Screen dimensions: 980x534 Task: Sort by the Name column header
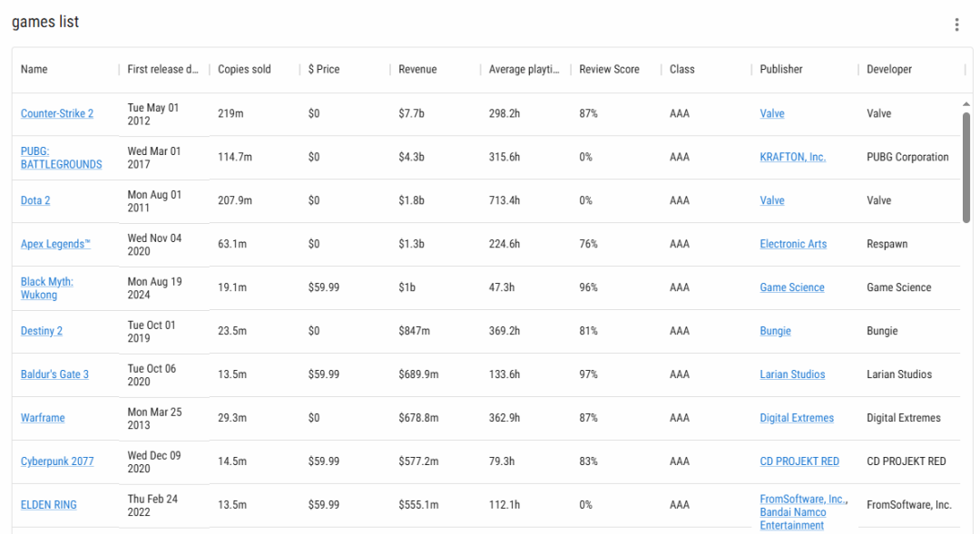pos(34,69)
